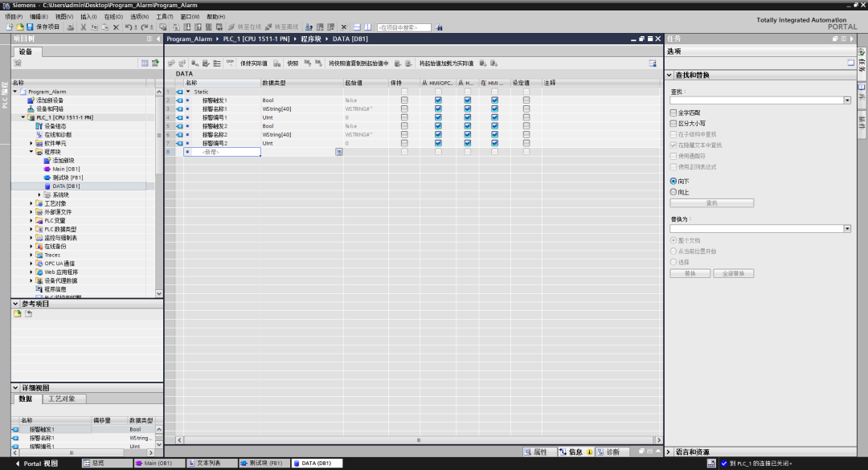Uncheck accessible from HMI/OPC for 报警名称1
Image resolution: width=868 pixels, height=470 pixels.
438,109
